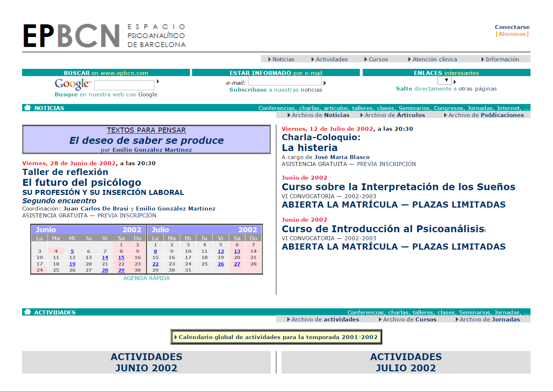Screen dimensions: 553x392
Task: Open the TEXTOS PARA PENSAR link
Action: [146, 130]
